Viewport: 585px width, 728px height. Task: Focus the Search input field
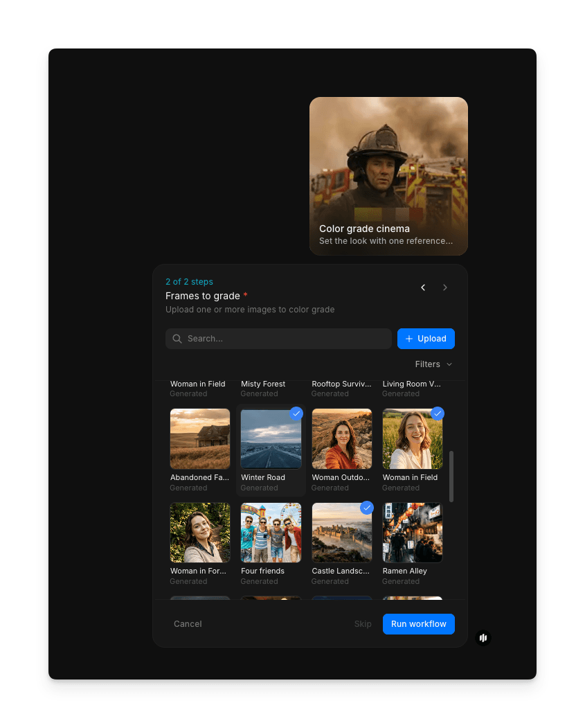tap(284, 339)
